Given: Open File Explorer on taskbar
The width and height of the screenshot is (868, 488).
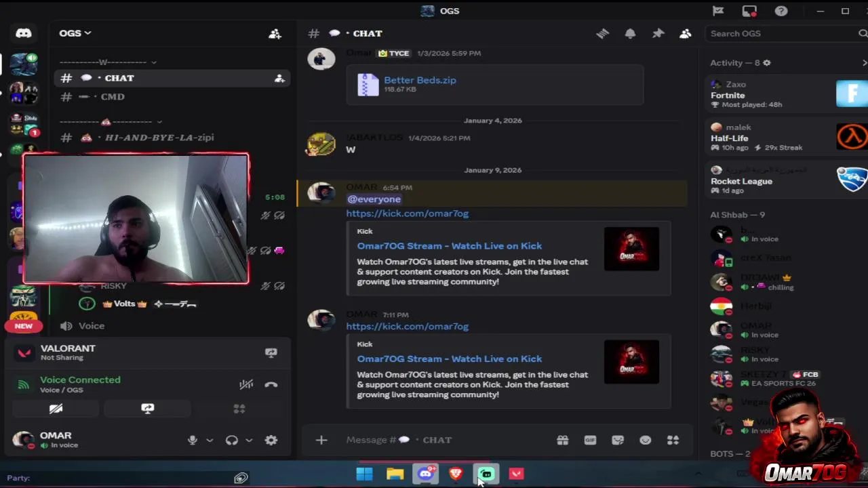Looking at the screenshot, I should coord(395,474).
